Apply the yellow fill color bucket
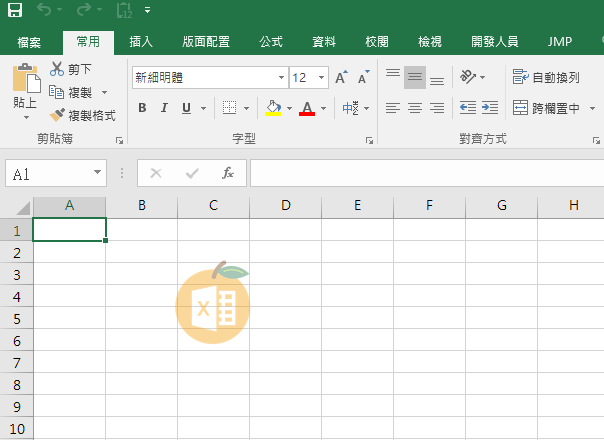The width and height of the screenshot is (604, 440). pos(273,108)
